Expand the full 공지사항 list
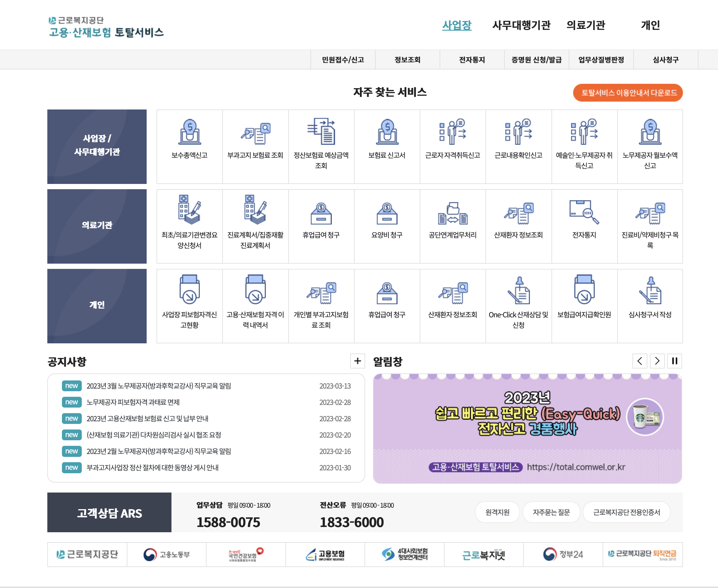The height and width of the screenshot is (588, 718). [x=358, y=361]
